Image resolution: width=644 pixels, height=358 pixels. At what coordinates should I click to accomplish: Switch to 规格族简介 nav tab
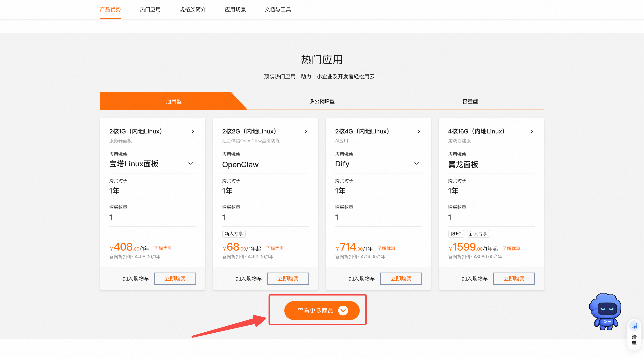pos(193,9)
